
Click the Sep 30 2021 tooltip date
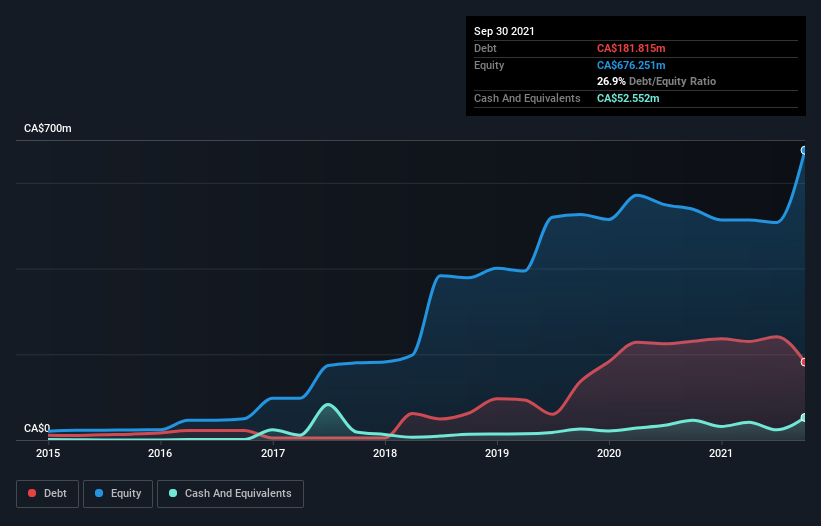(x=504, y=31)
